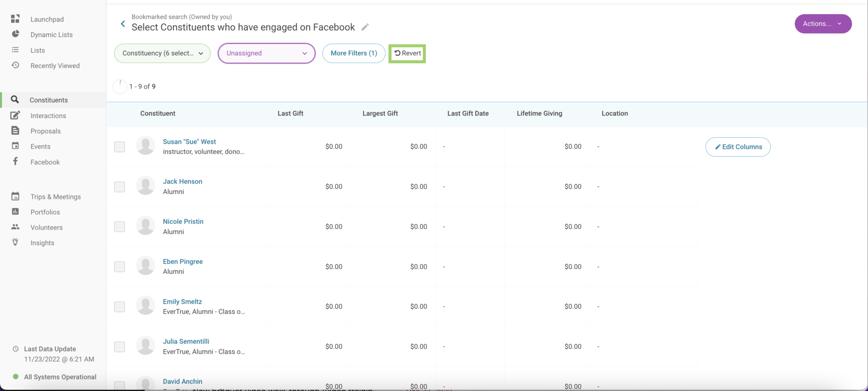
Task: Click the Lists bullet icon
Action: coord(15,50)
